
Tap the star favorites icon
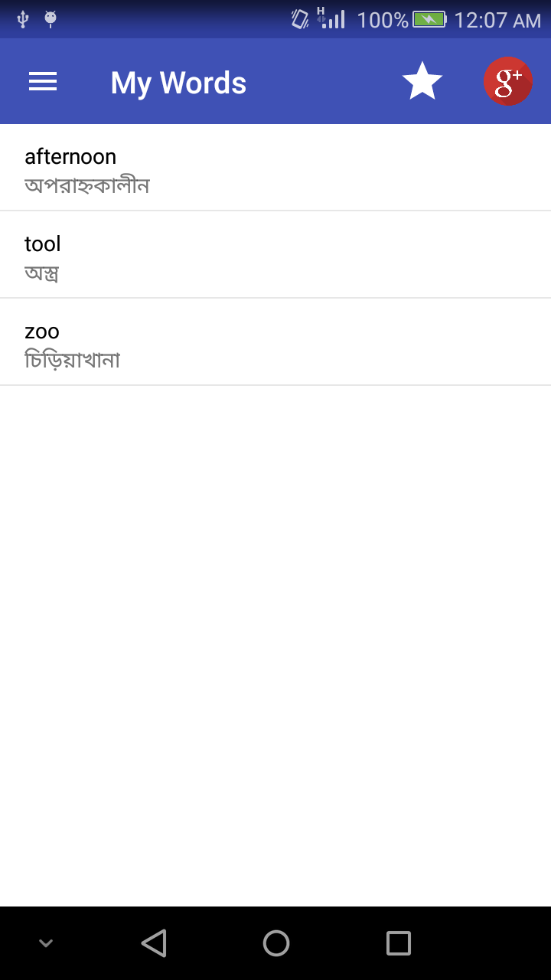point(422,81)
